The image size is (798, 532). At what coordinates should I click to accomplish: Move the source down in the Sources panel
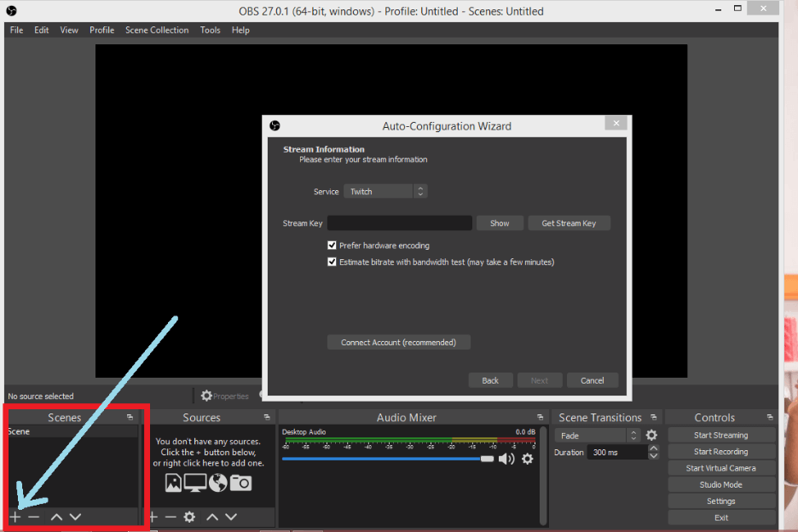pos(231,517)
